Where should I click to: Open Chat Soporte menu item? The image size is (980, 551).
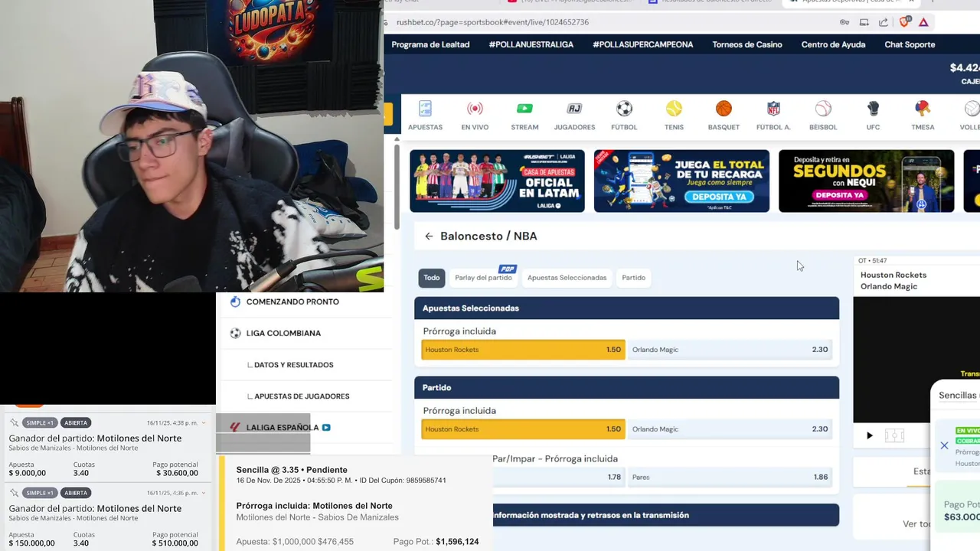[910, 44]
